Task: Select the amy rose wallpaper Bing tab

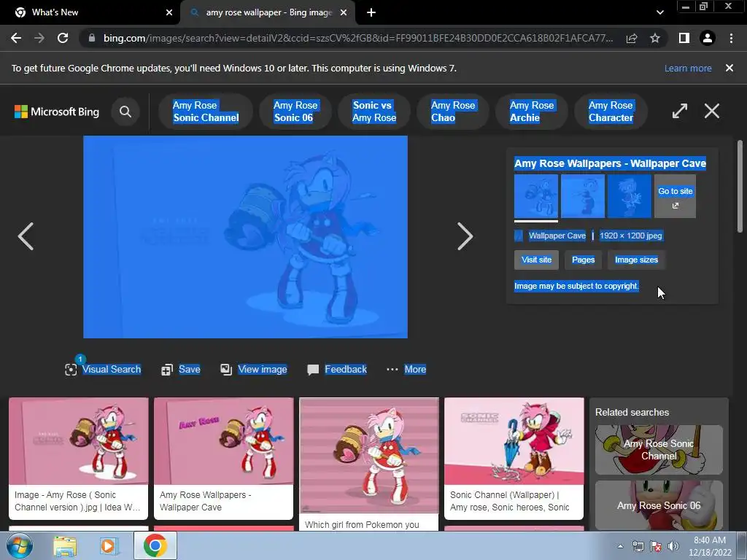Action: pyautogui.click(x=268, y=12)
